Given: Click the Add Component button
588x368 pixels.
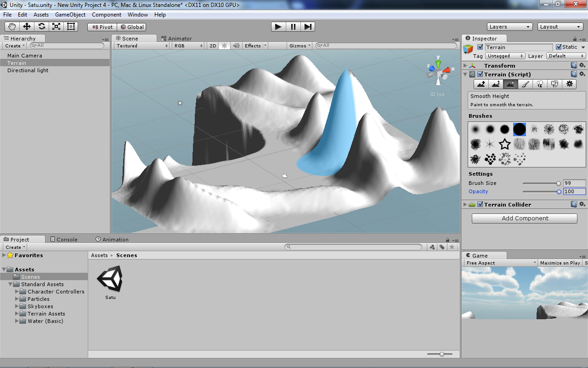Looking at the screenshot, I should (x=524, y=218).
